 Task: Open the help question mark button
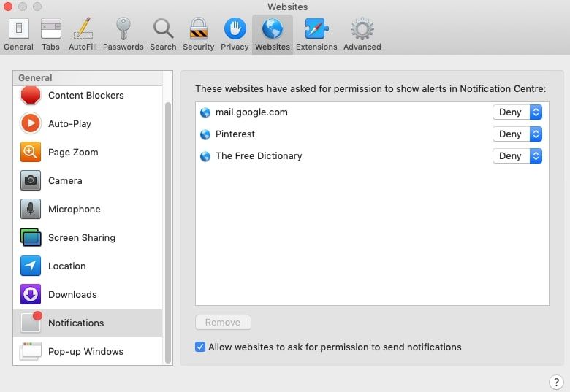tap(556, 382)
